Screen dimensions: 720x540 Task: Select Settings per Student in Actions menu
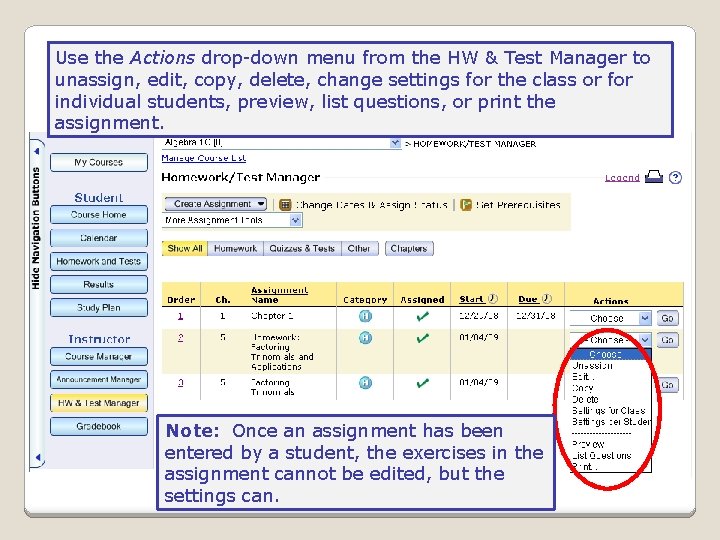point(611,422)
